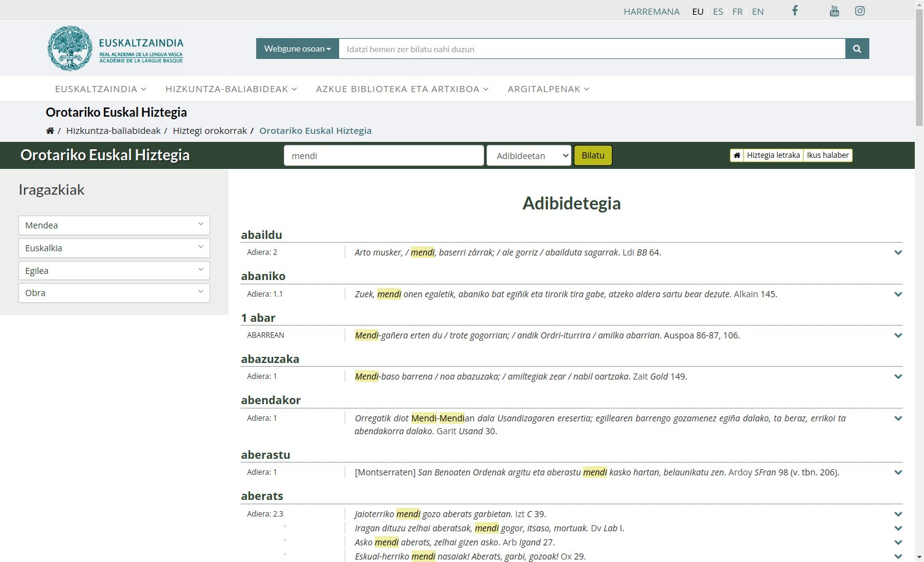Click the yellow Bilatu search button
Image resolution: width=924 pixels, height=562 pixels.
pos(593,155)
